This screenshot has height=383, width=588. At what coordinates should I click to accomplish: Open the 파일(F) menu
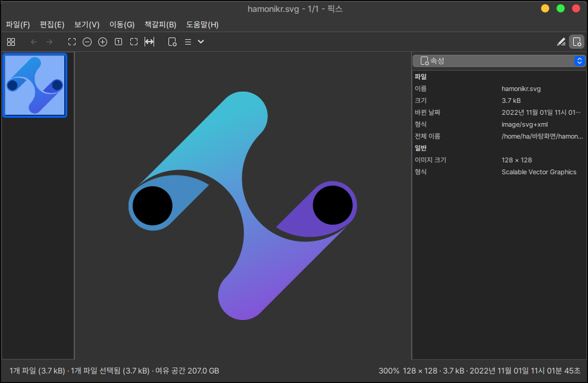(x=18, y=25)
